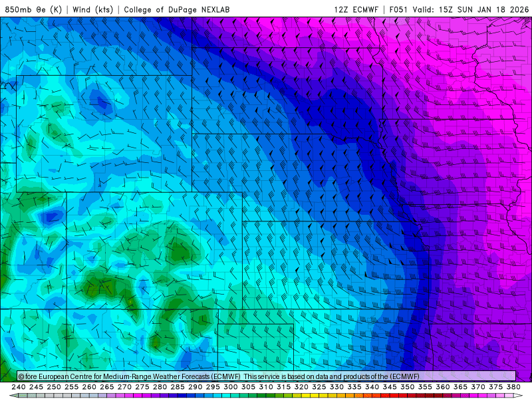
Task: Select the '280' color scale label
Action: click(x=160, y=387)
